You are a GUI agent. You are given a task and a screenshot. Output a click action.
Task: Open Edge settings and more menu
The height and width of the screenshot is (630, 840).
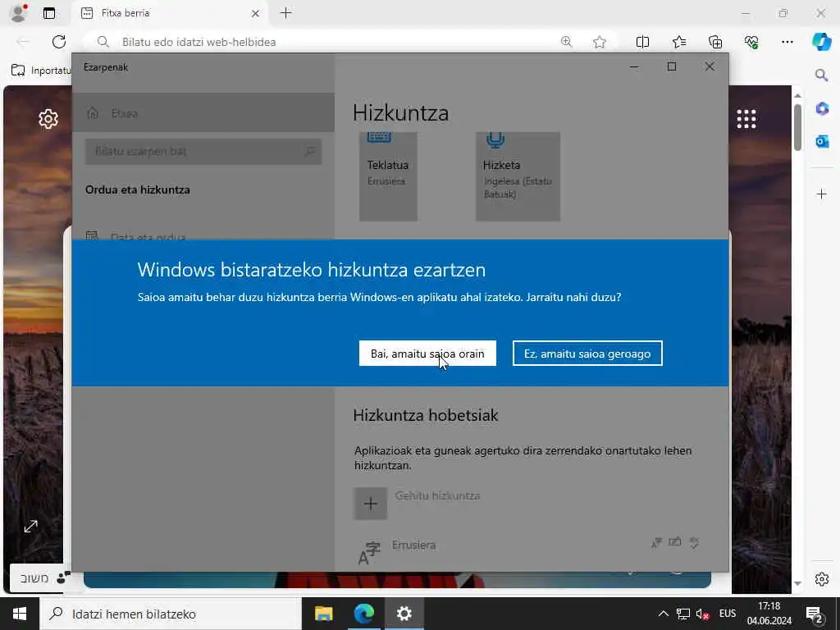(x=787, y=42)
